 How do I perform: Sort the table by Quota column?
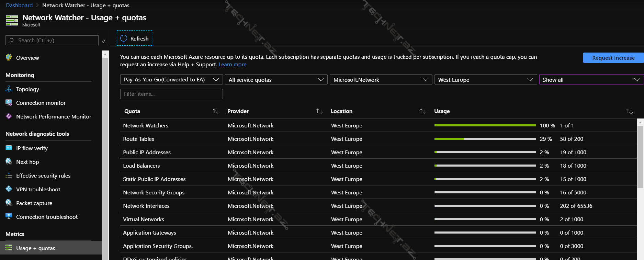(216, 111)
